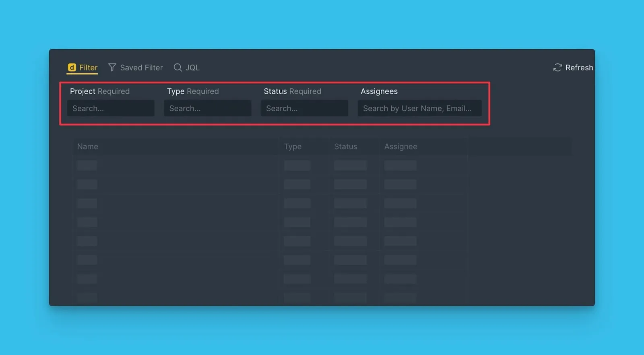Click the Status Required label
The width and height of the screenshot is (644, 355).
pos(292,91)
